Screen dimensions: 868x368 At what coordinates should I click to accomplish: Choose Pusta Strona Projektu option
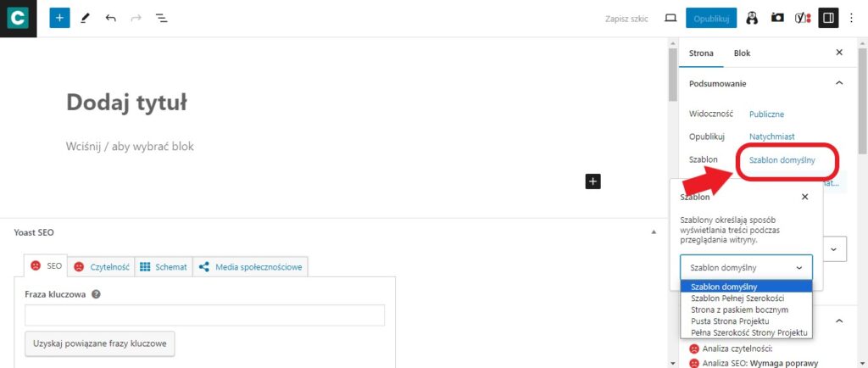[x=746, y=321]
